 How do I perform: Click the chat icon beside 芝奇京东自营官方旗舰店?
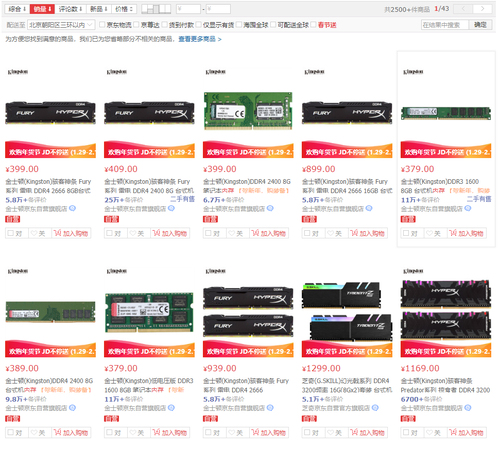coord(375,408)
